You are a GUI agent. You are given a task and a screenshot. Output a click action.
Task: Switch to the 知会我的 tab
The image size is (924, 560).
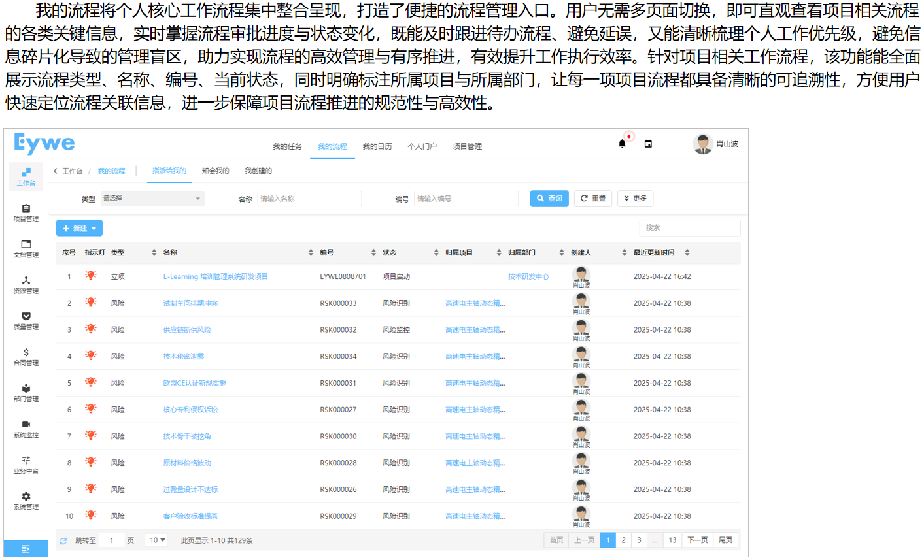click(x=215, y=170)
